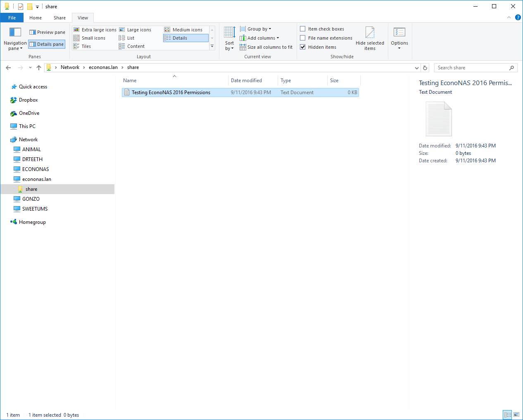523x420 pixels.
Task: Toggle the Details pane
Action: pos(47,44)
